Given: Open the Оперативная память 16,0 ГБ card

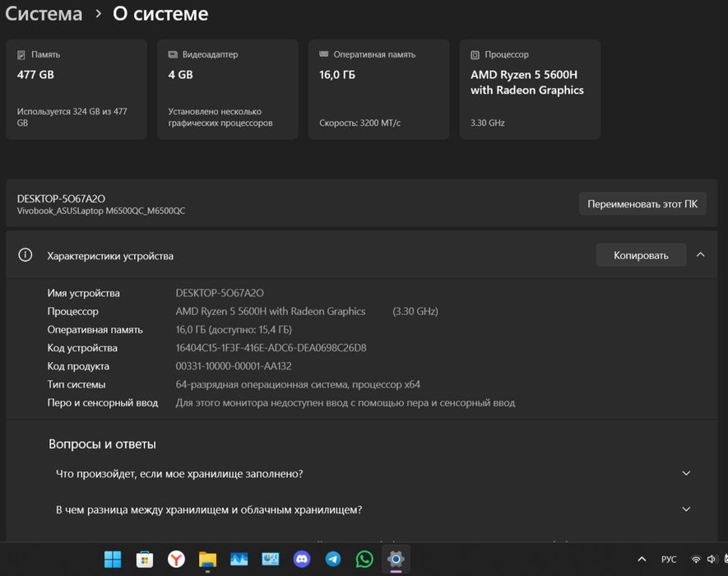Looking at the screenshot, I should pyautogui.click(x=379, y=89).
